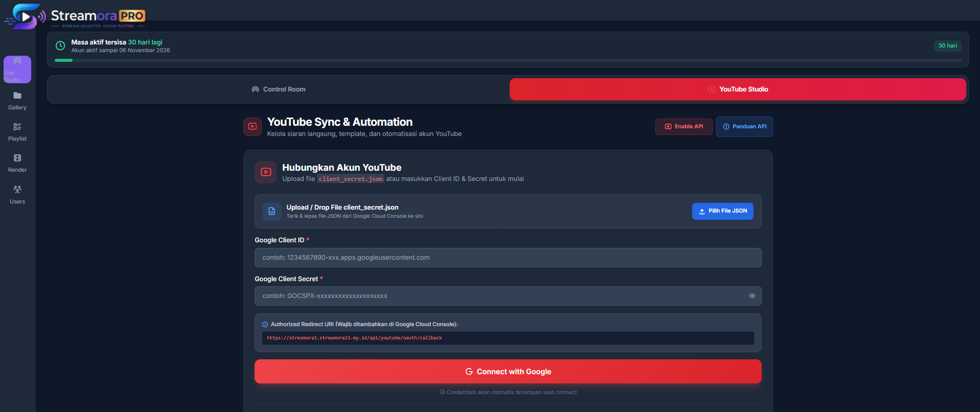Screen dimensions: 980x412
Task: Click the clock icon beside Masa aktif
Action: point(60,46)
